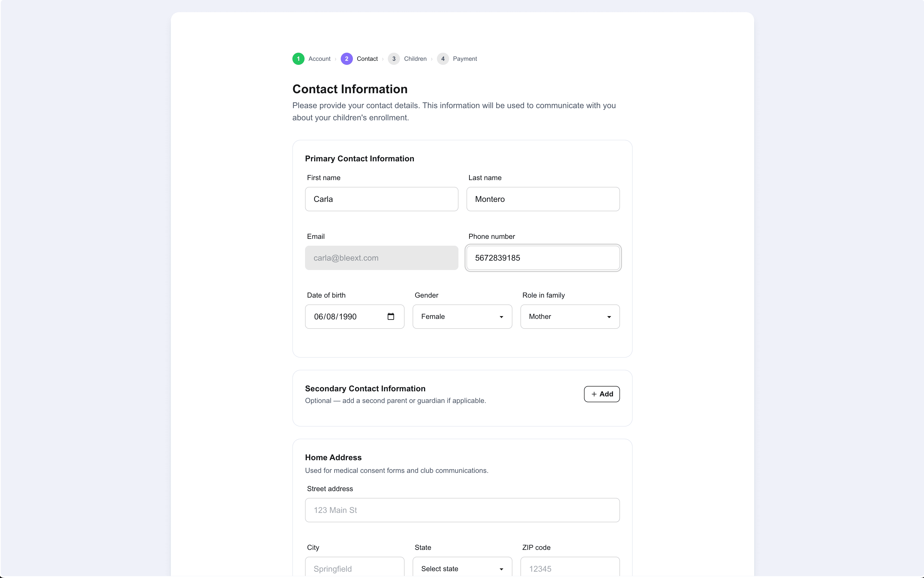Screen dimensions: 924x578
Task: Open the Role in family dropdown
Action: pos(570,317)
